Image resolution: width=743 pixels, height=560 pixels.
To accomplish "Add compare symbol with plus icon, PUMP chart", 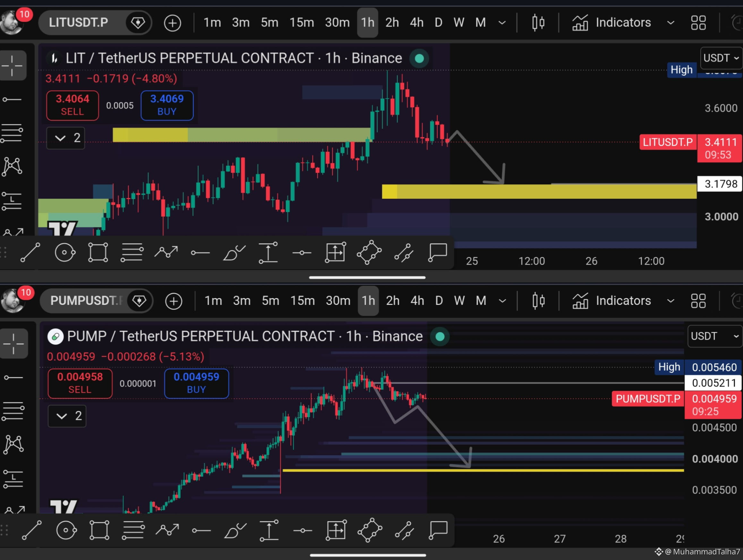I will (x=174, y=301).
